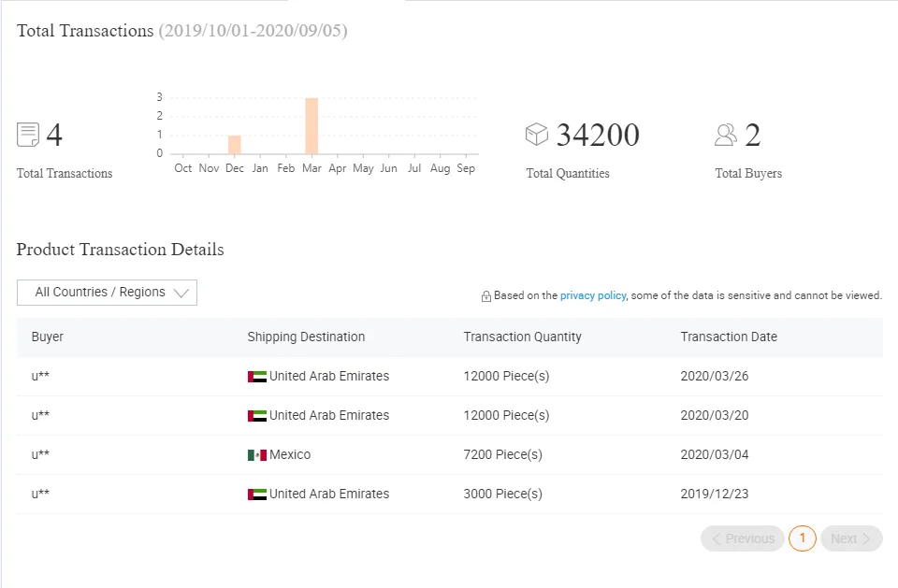898x588 pixels.
Task: Select the 7200 Piece(s) quantity cell
Action: tap(502, 455)
